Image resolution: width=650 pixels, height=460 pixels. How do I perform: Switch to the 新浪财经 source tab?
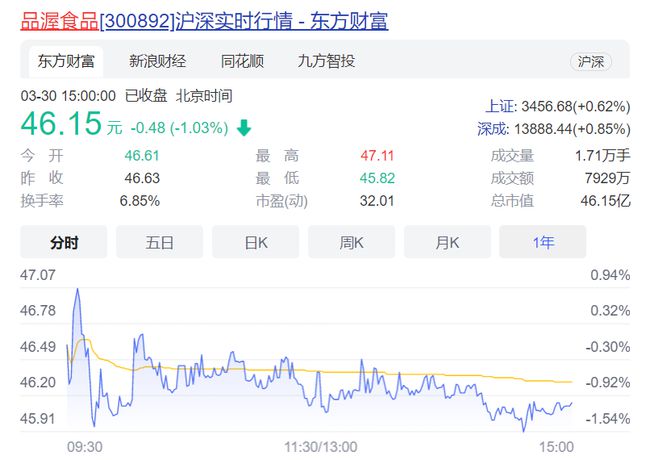[157, 61]
